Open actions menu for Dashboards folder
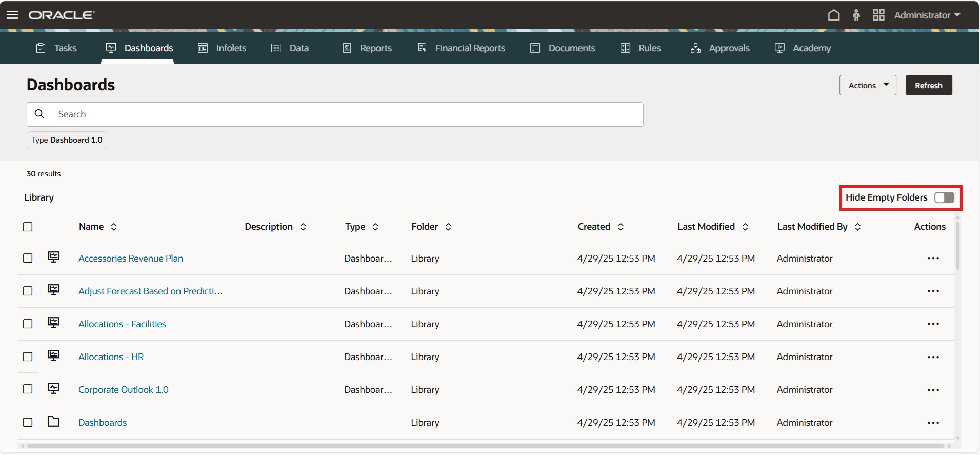The image size is (980, 455). (933, 422)
